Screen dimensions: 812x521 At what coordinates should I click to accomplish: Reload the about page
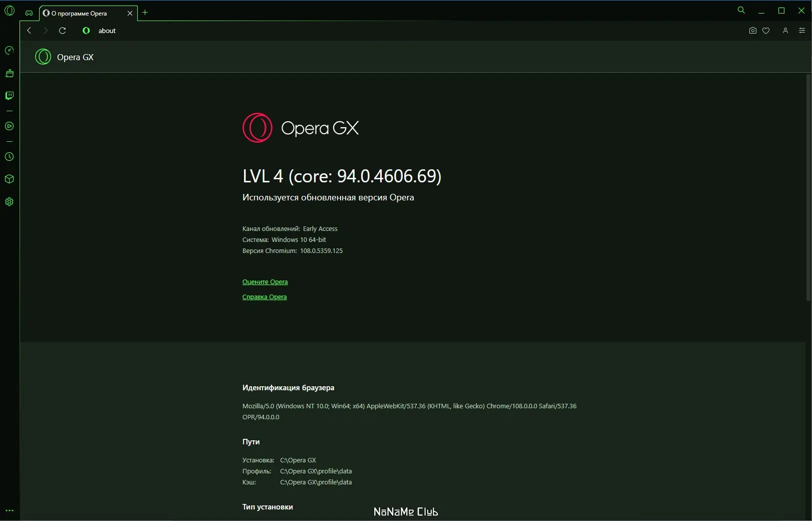click(x=63, y=31)
